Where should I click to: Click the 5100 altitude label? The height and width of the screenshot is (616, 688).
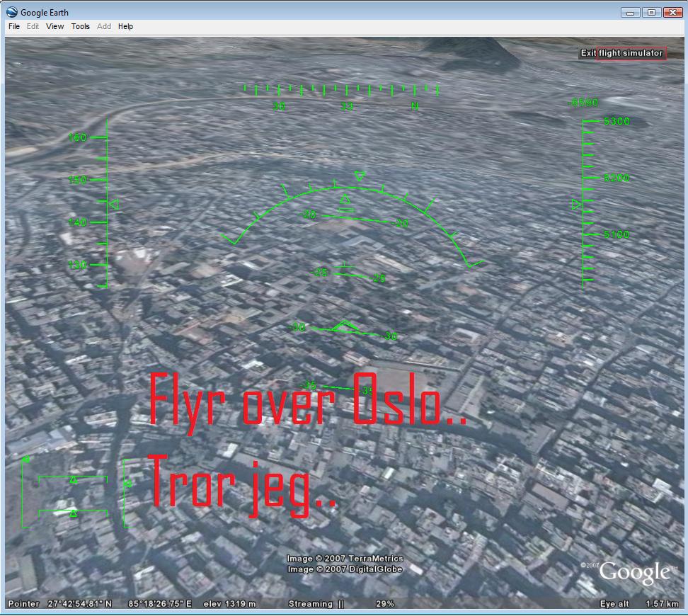coord(617,234)
